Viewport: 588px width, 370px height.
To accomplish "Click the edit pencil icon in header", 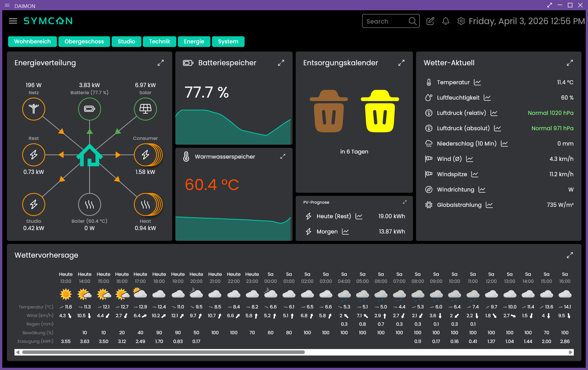I will pos(430,21).
